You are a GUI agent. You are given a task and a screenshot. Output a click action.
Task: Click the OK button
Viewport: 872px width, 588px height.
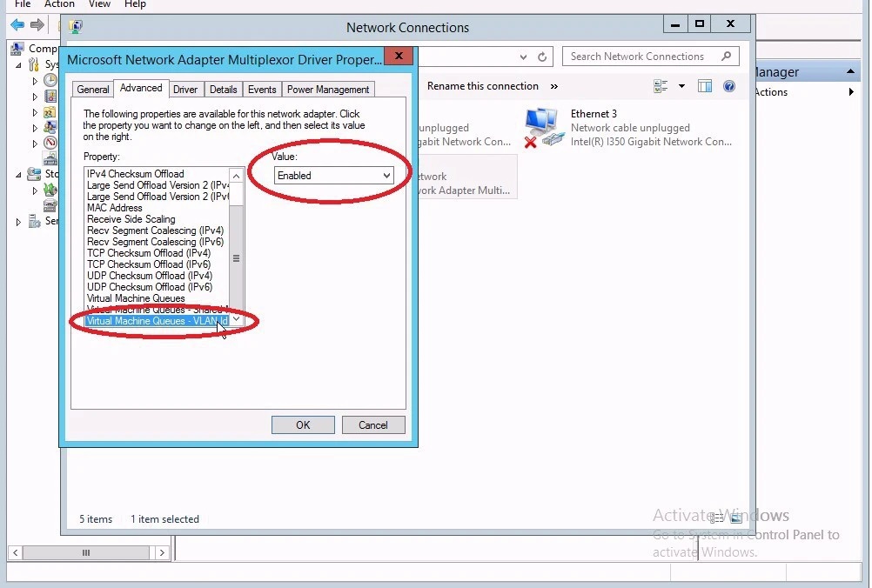(x=302, y=424)
